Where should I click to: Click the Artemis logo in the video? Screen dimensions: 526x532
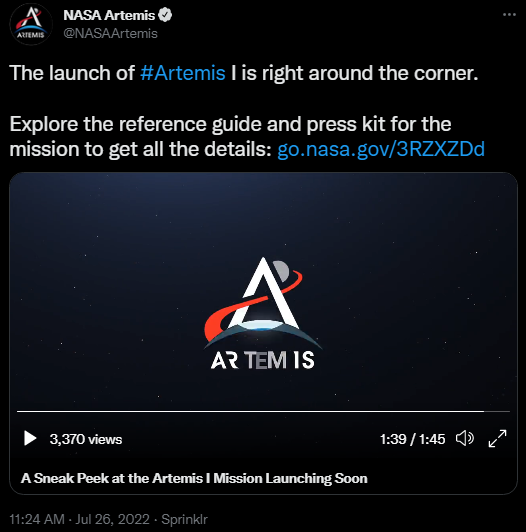[263, 313]
